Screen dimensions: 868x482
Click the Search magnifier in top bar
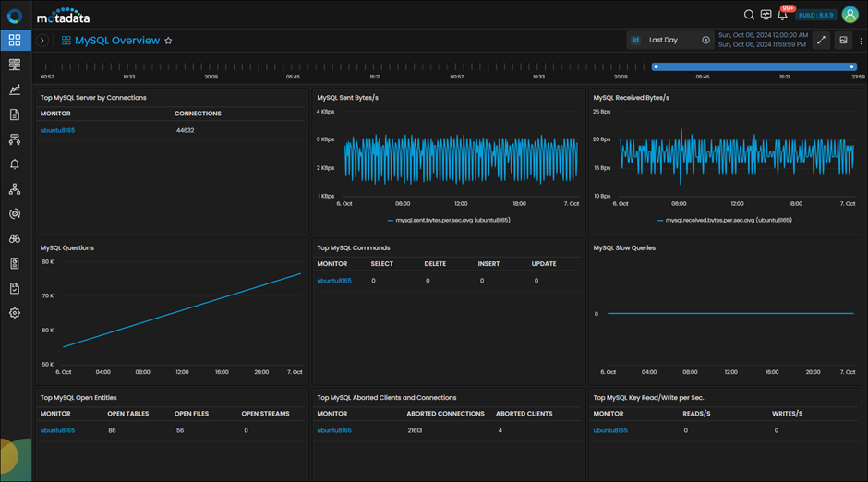[x=749, y=15]
